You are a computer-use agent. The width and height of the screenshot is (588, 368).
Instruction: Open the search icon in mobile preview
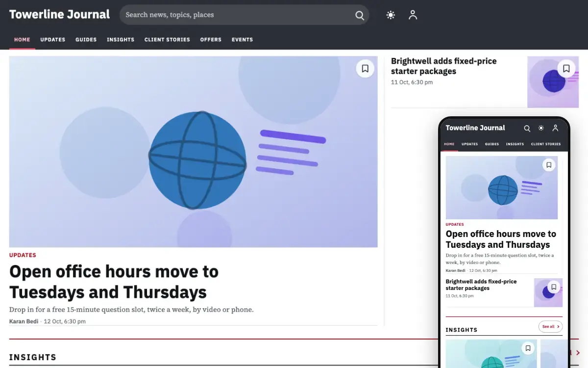527,128
